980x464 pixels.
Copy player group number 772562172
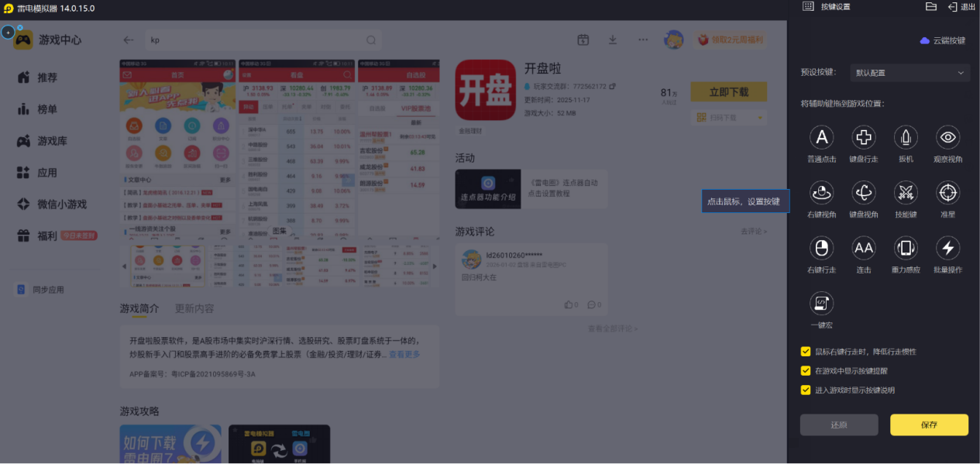pyautogui.click(x=612, y=86)
